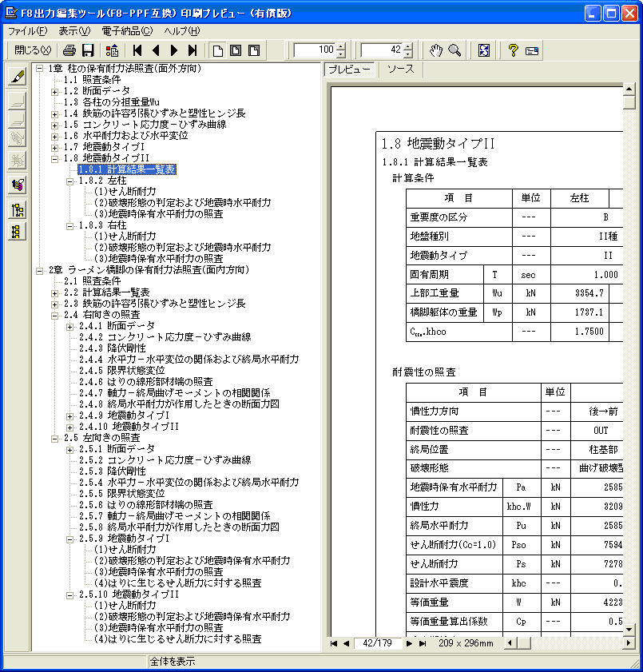Image resolution: width=643 pixels, height=672 pixels.
Task: Click first page button in preview footer
Action: click(x=334, y=643)
